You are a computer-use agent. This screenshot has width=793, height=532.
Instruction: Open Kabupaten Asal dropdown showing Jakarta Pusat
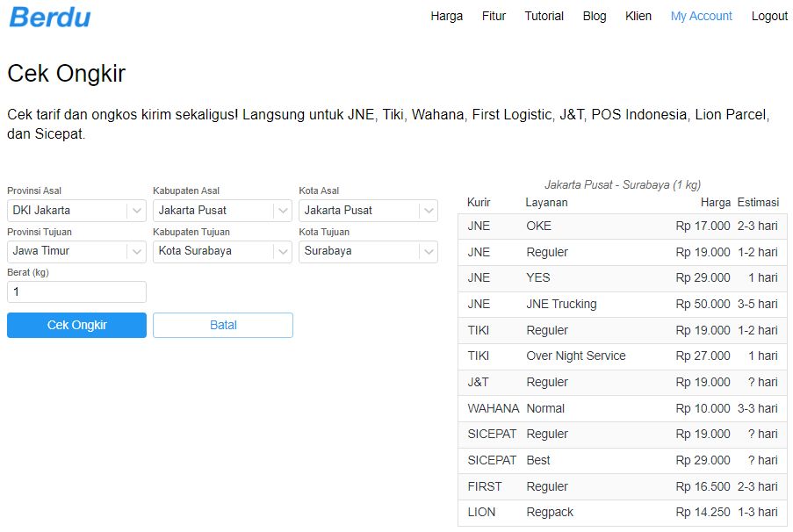(x=222, y=211)
